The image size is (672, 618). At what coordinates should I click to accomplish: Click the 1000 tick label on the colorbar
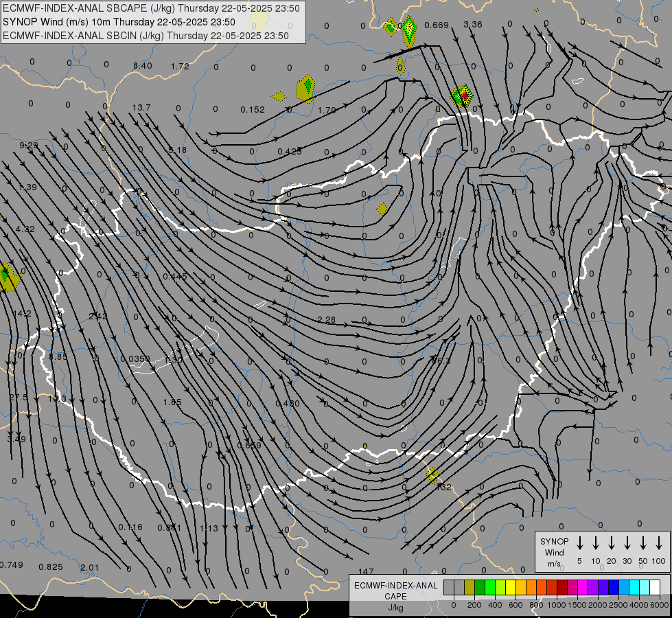click(x=557, y=605)
